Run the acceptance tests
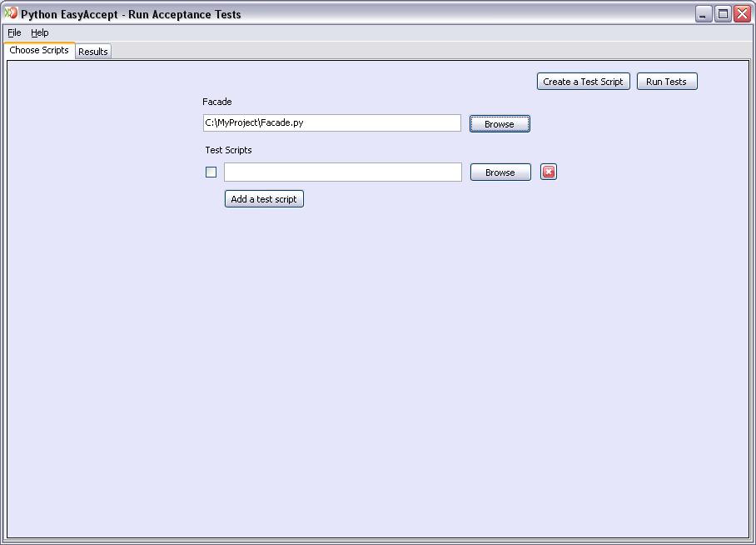Viewport: 756px width, 545px height. point(666,81)
